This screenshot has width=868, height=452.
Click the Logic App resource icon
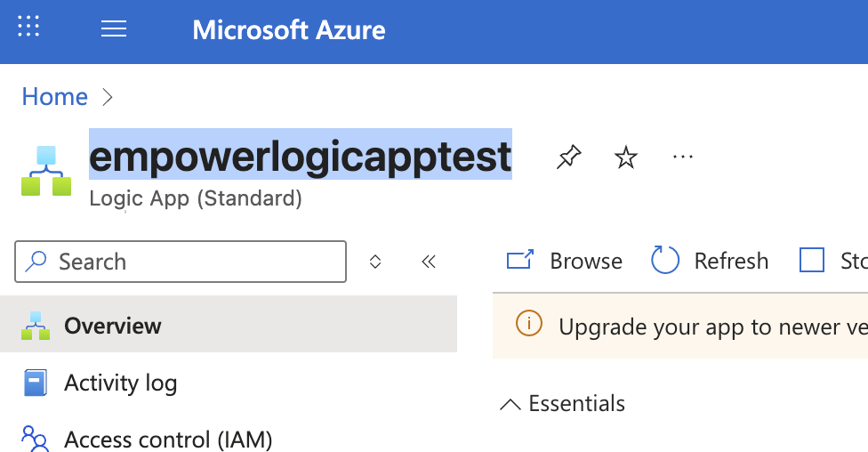click(46, 171)
